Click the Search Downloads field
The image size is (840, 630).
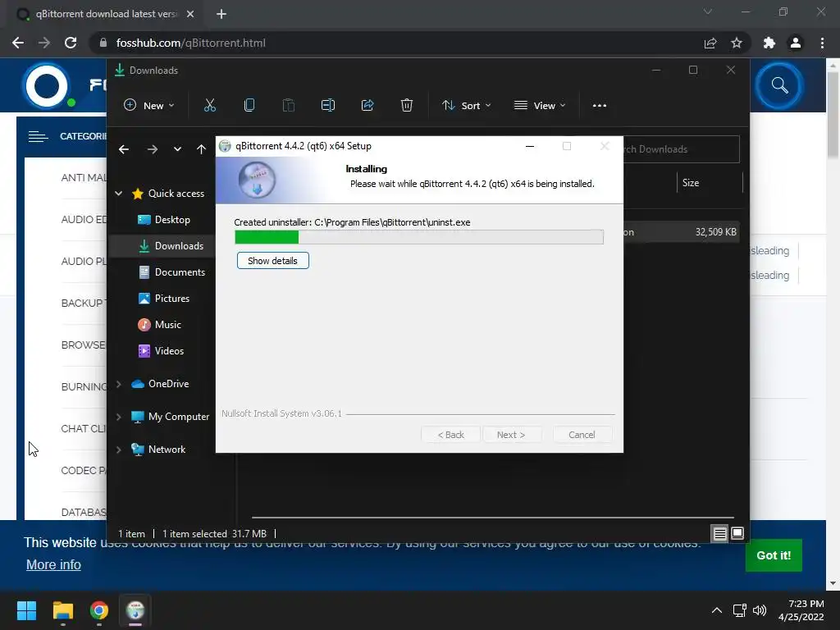click(x=680, y=149)
